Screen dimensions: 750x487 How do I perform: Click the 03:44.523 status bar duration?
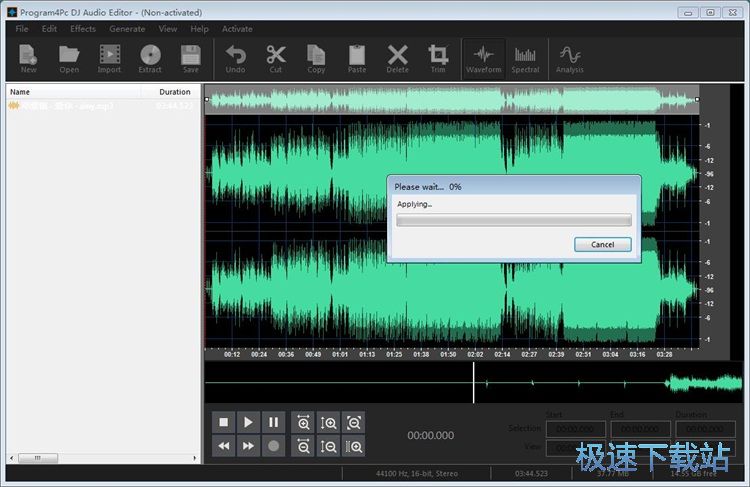(531, 474)
